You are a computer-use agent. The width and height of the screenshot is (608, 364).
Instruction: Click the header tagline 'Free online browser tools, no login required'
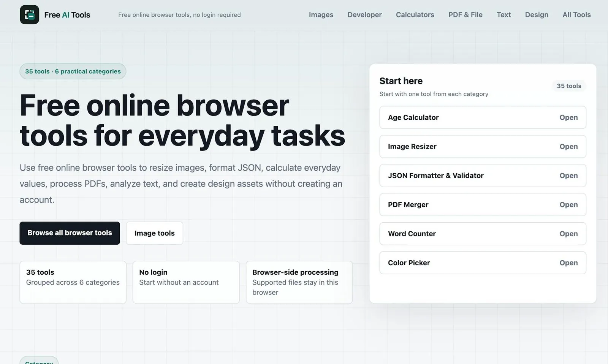click(x=179, y=15)
